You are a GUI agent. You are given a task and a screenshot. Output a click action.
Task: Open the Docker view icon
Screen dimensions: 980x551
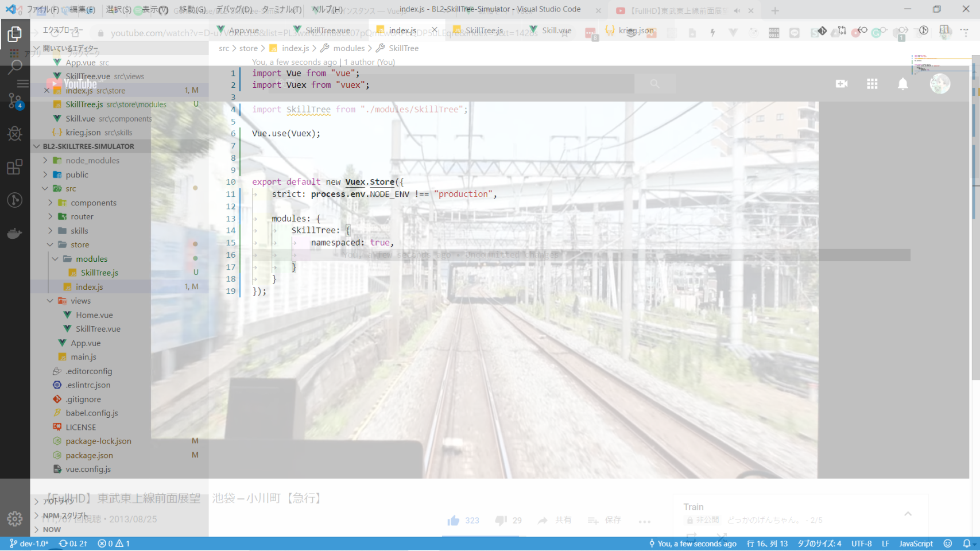(15, 233)
